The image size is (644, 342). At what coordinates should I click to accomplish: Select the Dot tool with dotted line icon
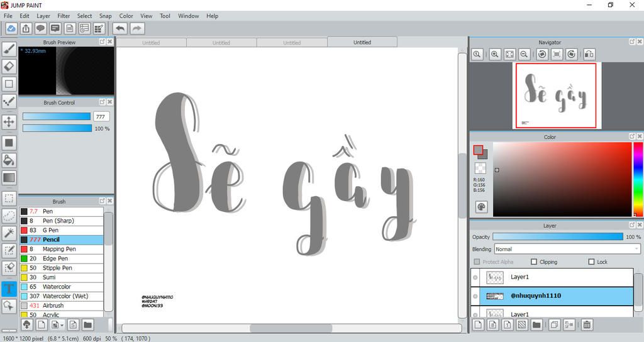(9, 101)
